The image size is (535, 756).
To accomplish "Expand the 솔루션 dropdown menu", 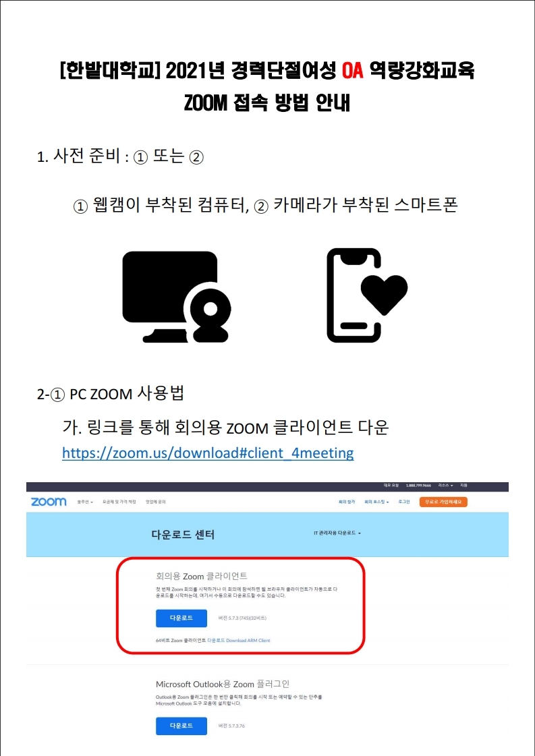I will coord(85,502).
